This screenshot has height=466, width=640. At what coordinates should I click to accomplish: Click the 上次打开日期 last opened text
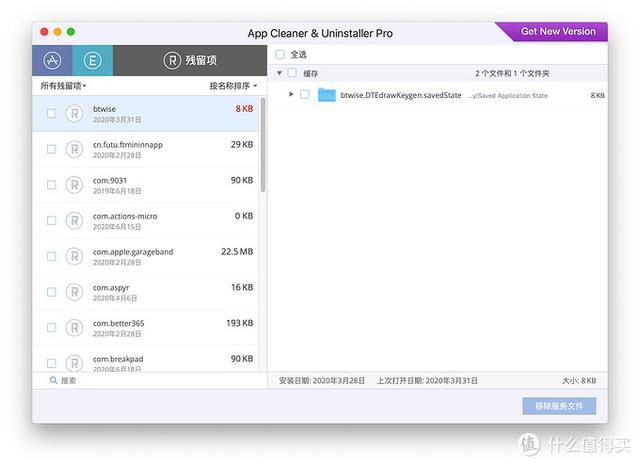coord(427,381)
